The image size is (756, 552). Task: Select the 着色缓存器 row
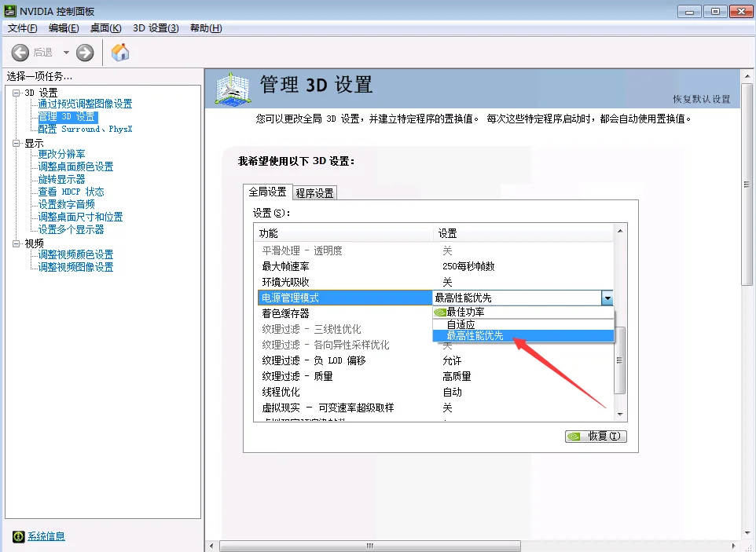tap(345, 313)
